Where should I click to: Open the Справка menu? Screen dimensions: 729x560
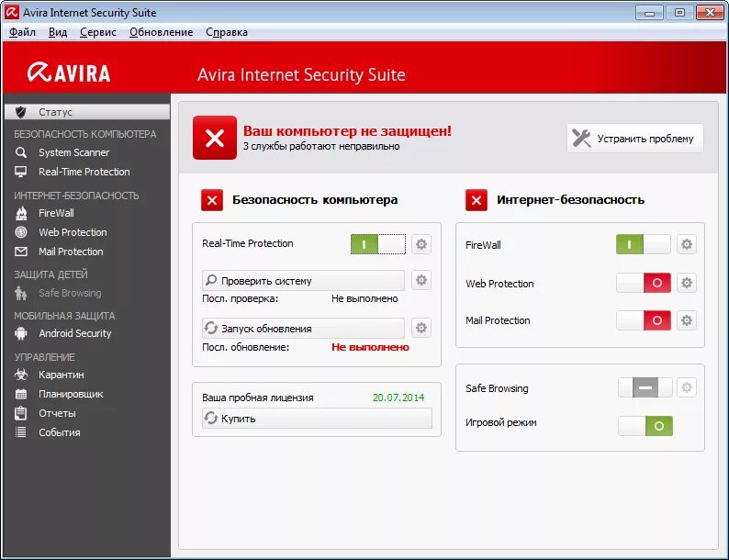(x=227, y=32)
